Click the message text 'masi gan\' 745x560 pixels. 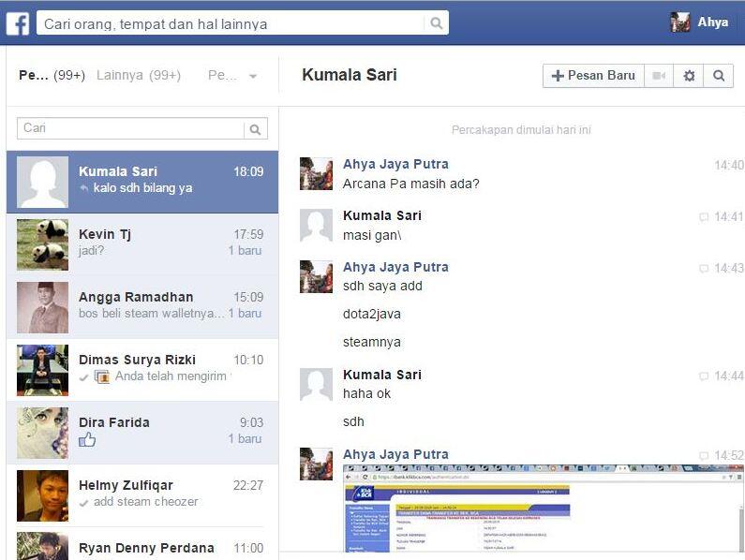click(x=373, y=236)
